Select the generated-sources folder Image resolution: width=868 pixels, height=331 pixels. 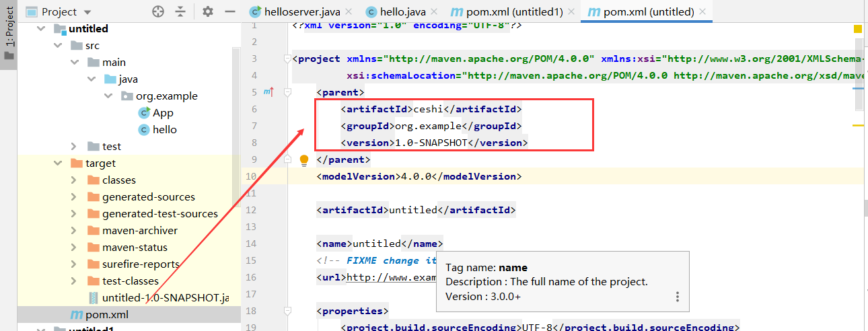tap(149, 197)
